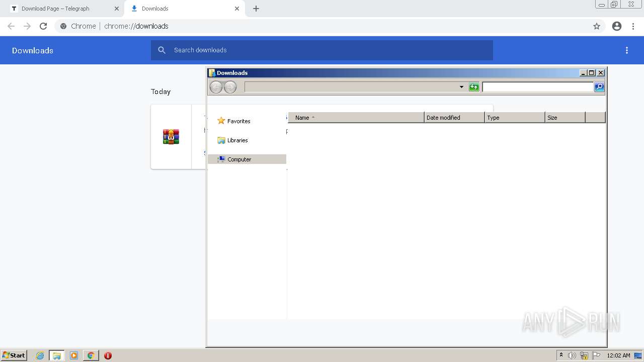
Task: Click the Show desktop tray icon
Action: [x=638, y=355]
